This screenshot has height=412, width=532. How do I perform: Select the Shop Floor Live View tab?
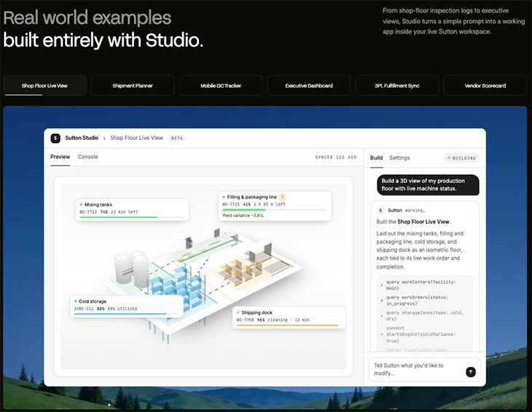coord(44,85)
